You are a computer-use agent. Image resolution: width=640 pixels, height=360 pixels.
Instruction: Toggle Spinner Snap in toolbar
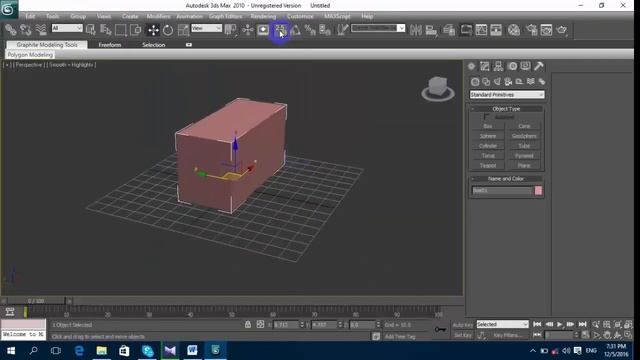pos(325,30)
